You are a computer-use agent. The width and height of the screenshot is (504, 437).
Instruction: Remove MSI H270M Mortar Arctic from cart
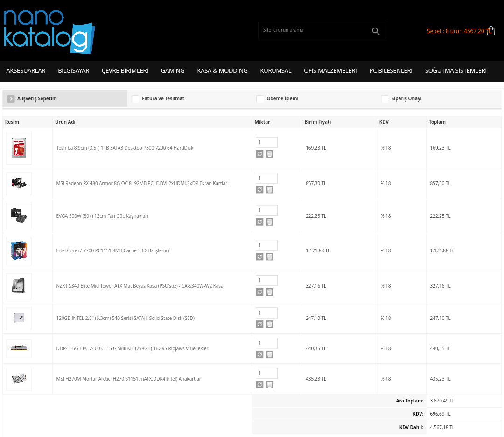pyautogui.click(x=270, y=385)
